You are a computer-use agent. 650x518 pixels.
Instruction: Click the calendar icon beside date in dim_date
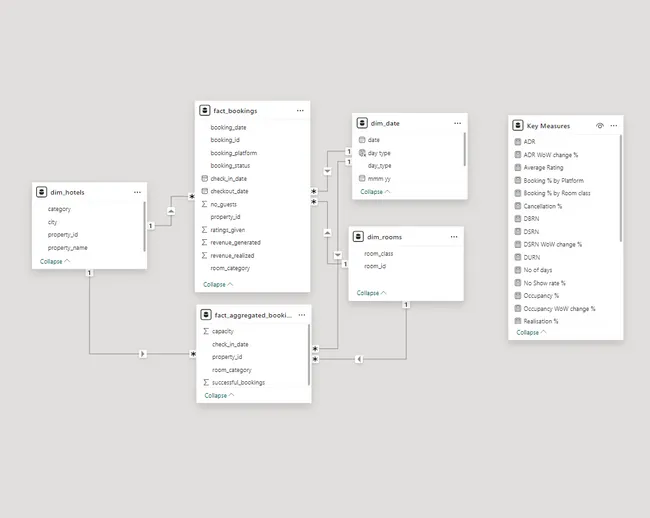(362, 140)
